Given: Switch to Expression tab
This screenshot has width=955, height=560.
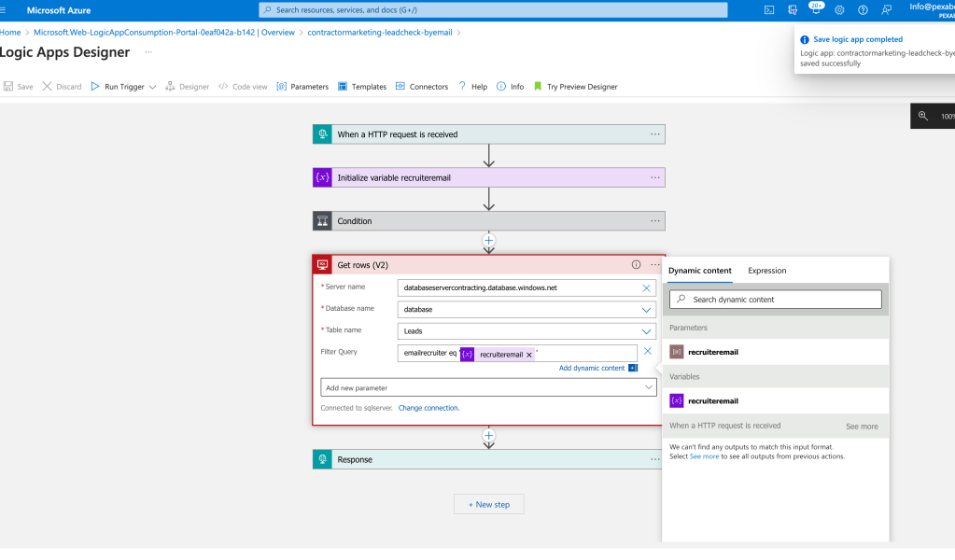Looking at the screenshot, I should coord(766,271).
